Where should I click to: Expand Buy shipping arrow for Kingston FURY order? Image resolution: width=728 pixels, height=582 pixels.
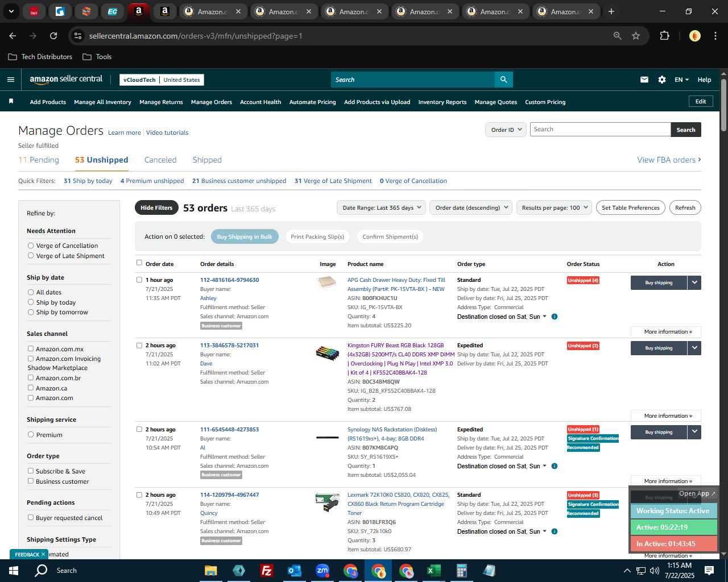tap(694, 348)
